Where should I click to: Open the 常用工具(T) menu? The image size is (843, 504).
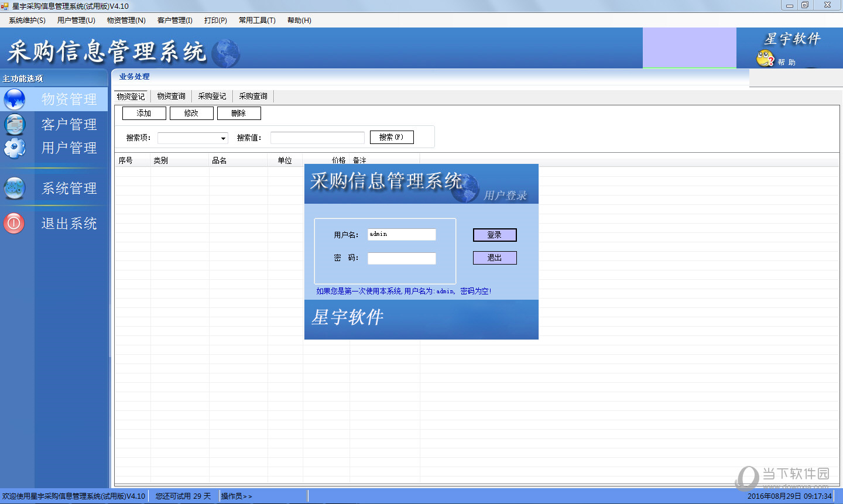point(257,20)
